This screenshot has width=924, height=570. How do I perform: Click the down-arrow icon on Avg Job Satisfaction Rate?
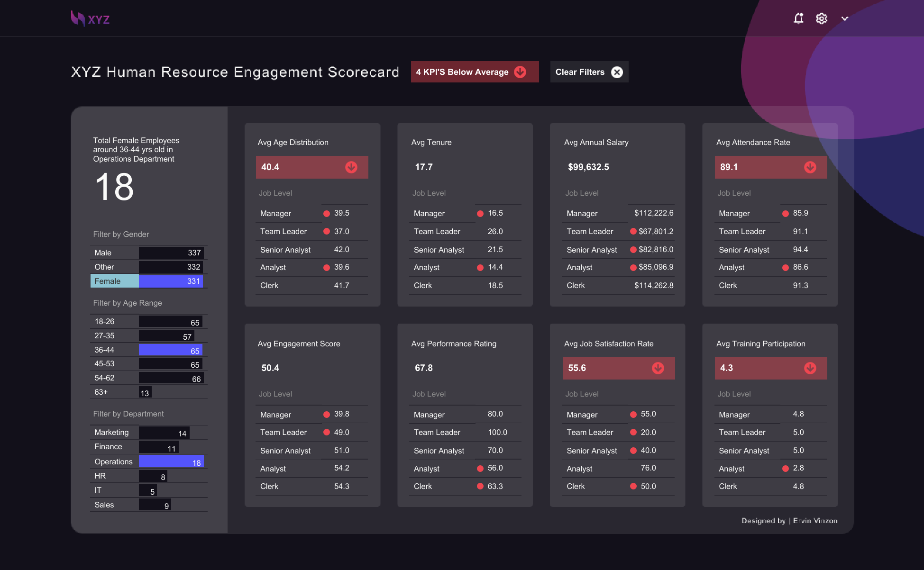point(658,368)
